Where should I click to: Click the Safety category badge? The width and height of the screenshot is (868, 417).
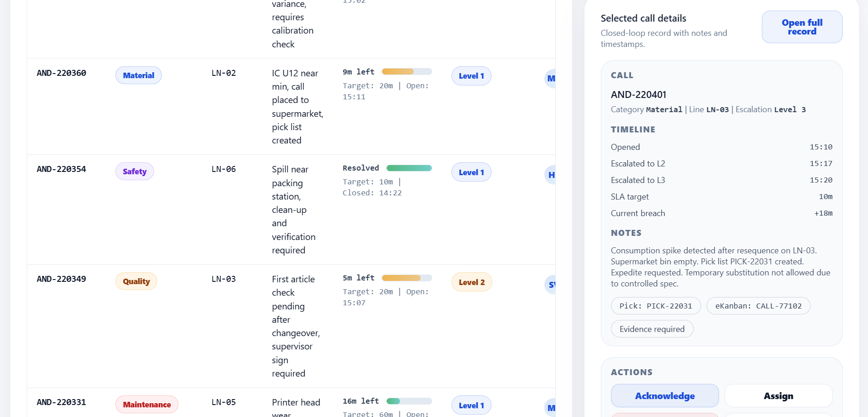(x=134, y=171)
